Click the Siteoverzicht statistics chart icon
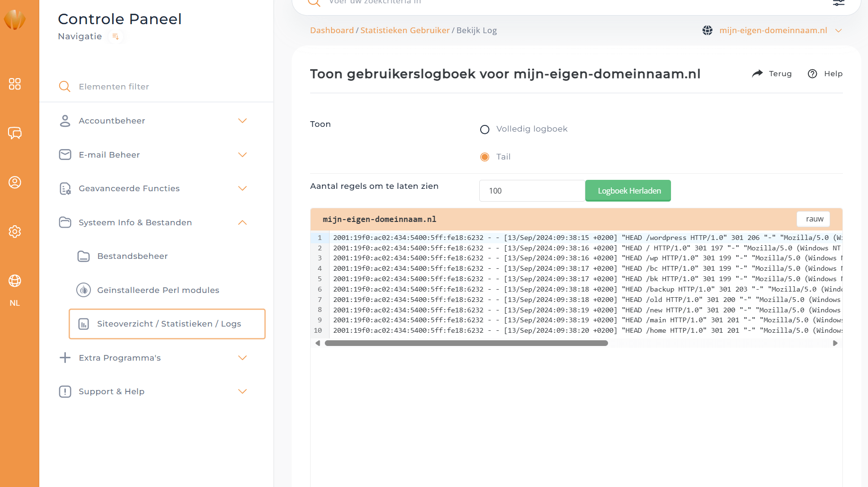868x487 pixels. tap(83, 324)
